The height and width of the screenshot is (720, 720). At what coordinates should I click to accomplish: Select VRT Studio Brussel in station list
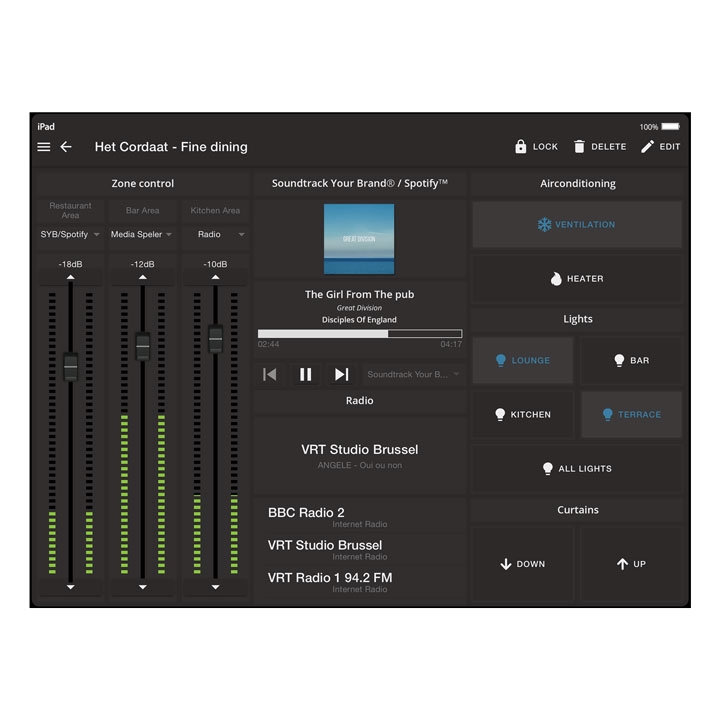(360, 549)
